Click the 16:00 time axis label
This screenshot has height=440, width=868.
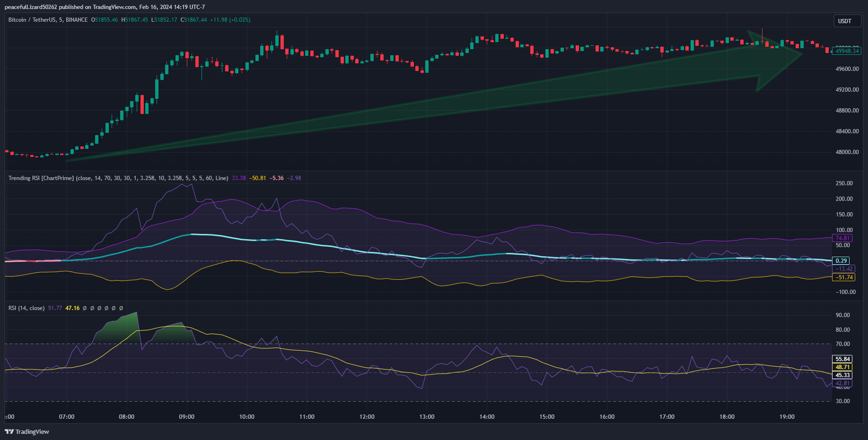[607, 417]
